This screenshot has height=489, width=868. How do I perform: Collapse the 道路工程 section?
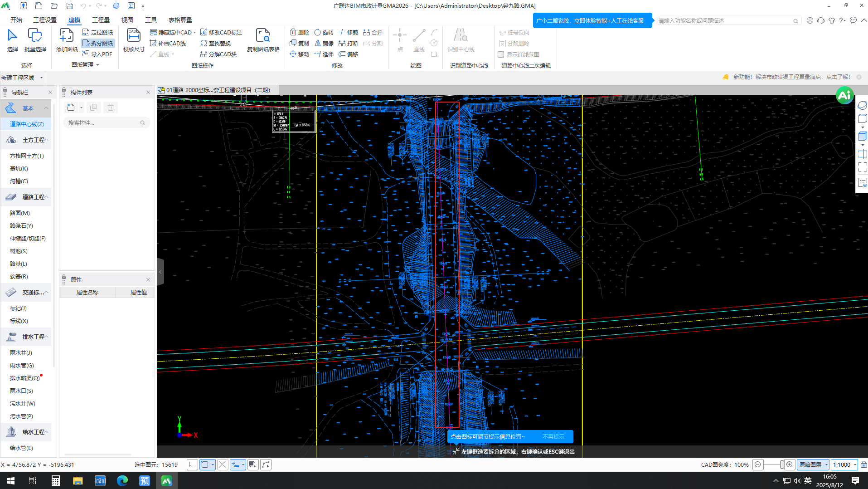point(46,197)
